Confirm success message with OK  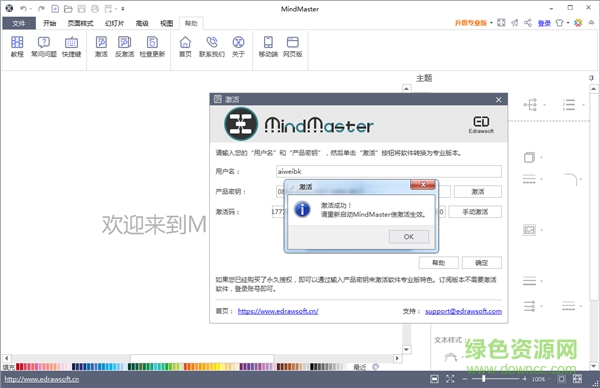click(409, 236)
